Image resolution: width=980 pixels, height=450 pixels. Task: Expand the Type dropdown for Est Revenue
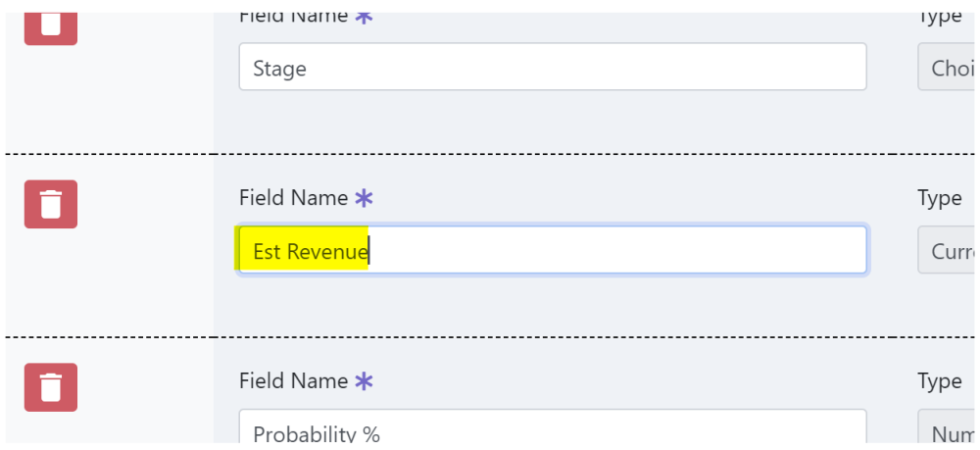pyautogui.click(x=948, y=251)
